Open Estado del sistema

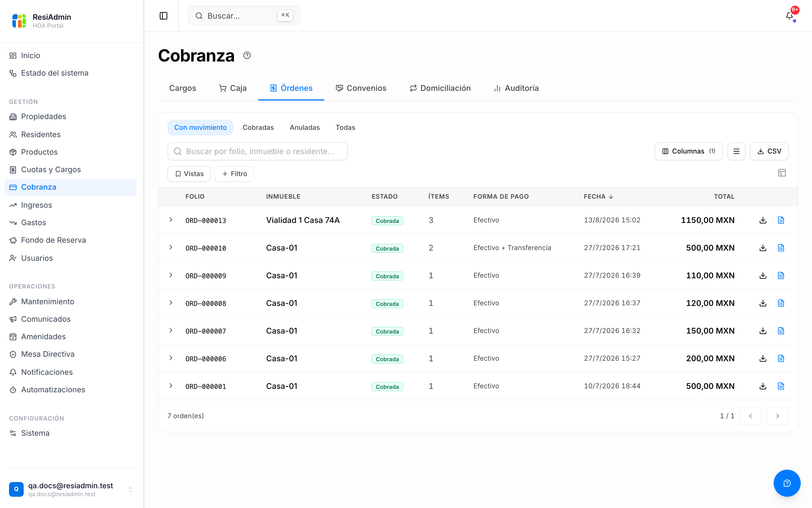(70, 73)
